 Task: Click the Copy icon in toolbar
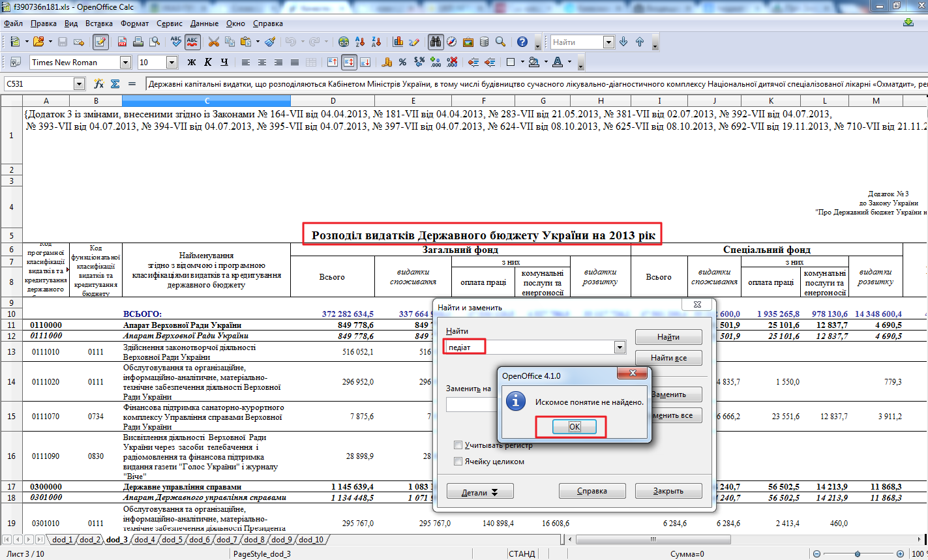click(x=230, y=42)
